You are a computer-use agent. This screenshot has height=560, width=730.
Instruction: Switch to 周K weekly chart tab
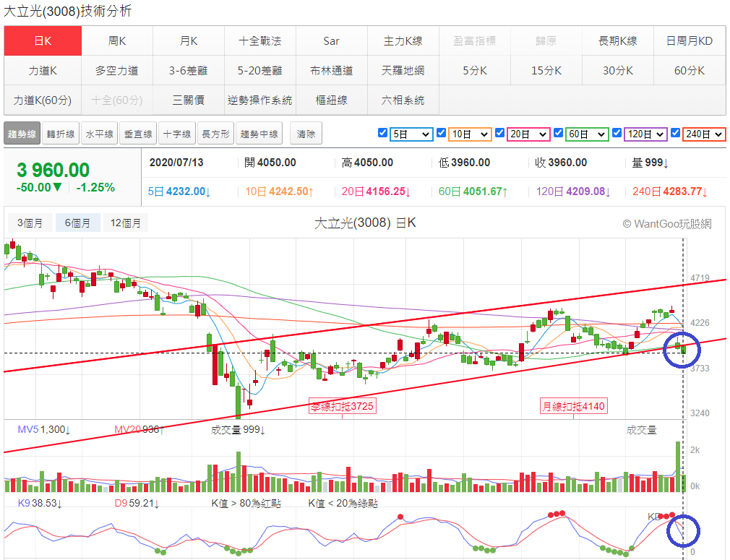tap(117, 41)
